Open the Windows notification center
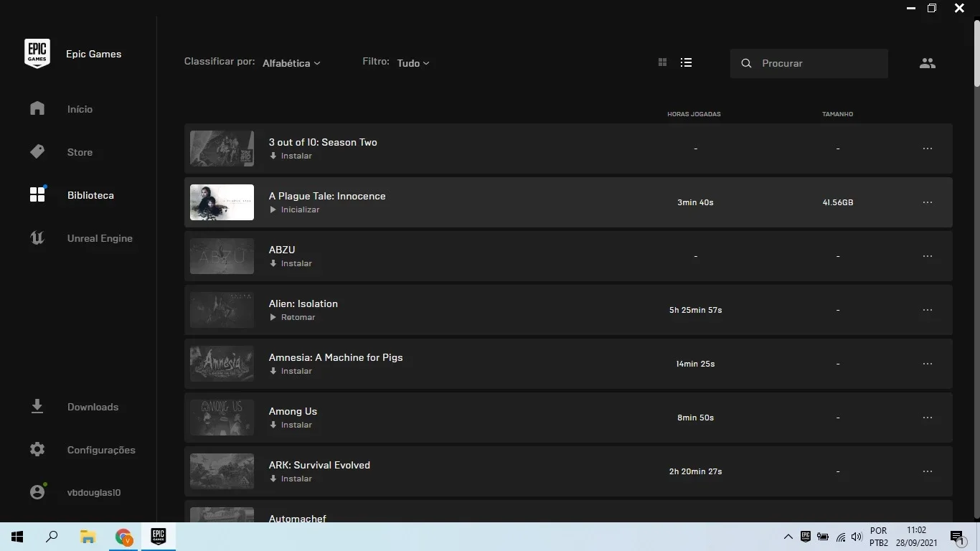 tap(956, 537)
